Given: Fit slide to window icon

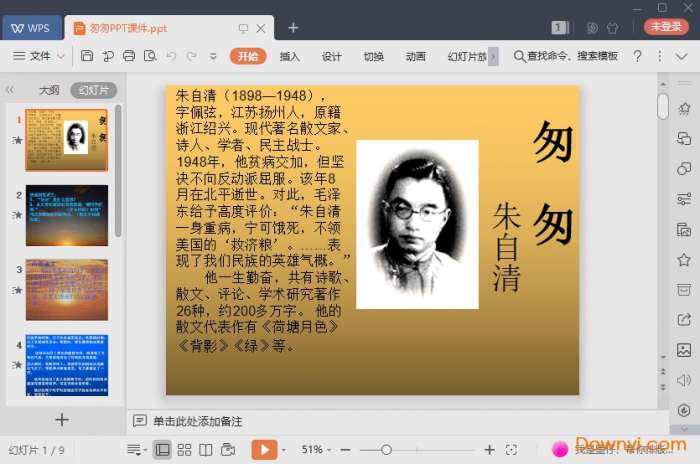Looking at the screenshot, I should (x=511, y=450).
